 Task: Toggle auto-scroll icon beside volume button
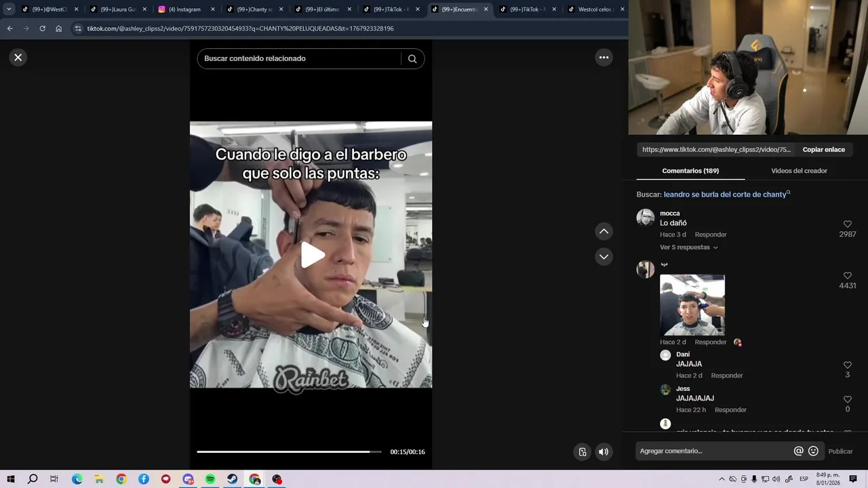click(582, 452)
